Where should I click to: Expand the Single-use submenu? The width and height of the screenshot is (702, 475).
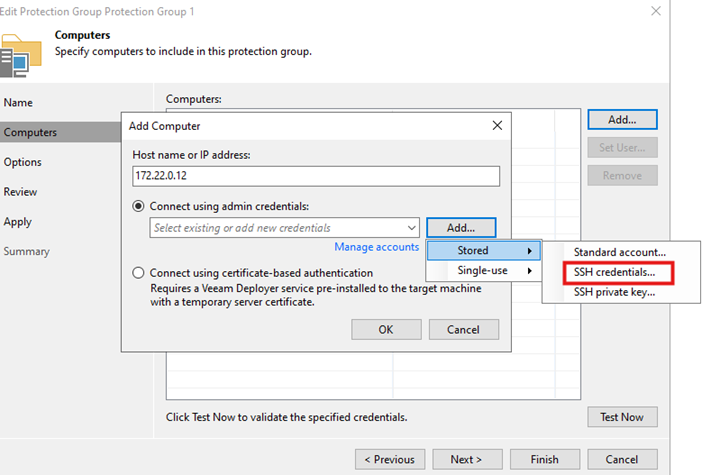[x=484, y=270]
